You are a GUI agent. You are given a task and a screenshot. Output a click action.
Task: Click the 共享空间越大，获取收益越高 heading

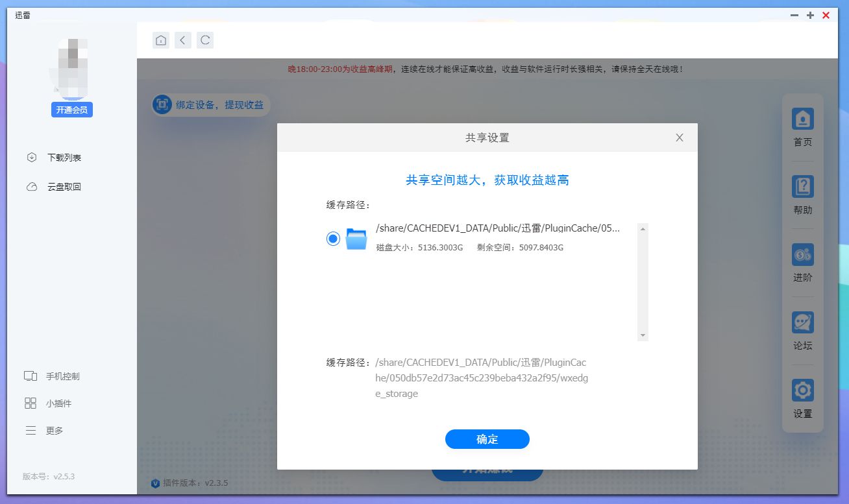[x=487, y=180]
